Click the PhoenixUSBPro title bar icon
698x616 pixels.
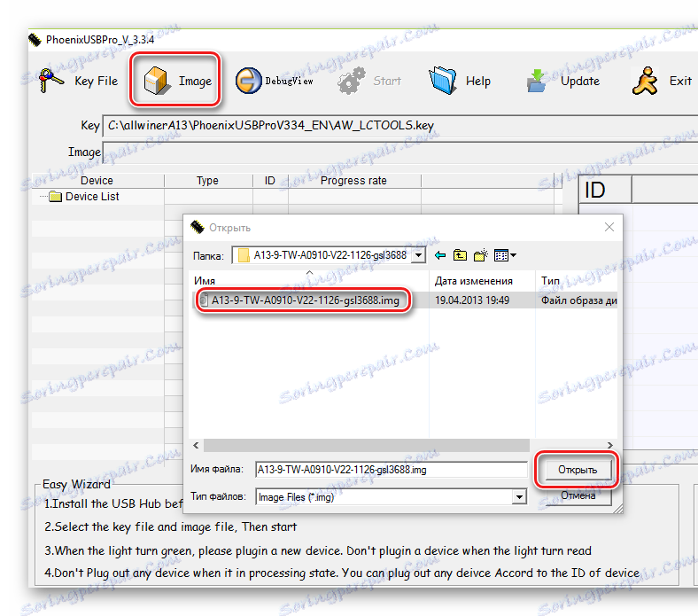click(x=35, y=40)
